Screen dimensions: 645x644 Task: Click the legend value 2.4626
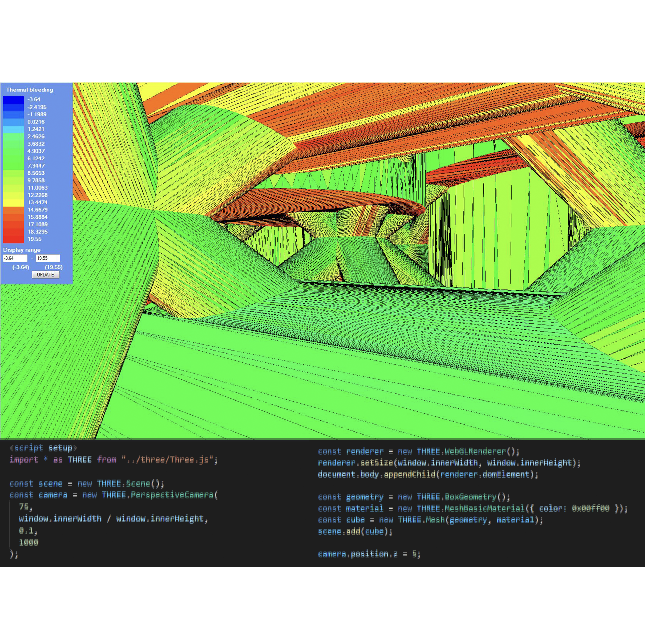click(x=36, y=136)
